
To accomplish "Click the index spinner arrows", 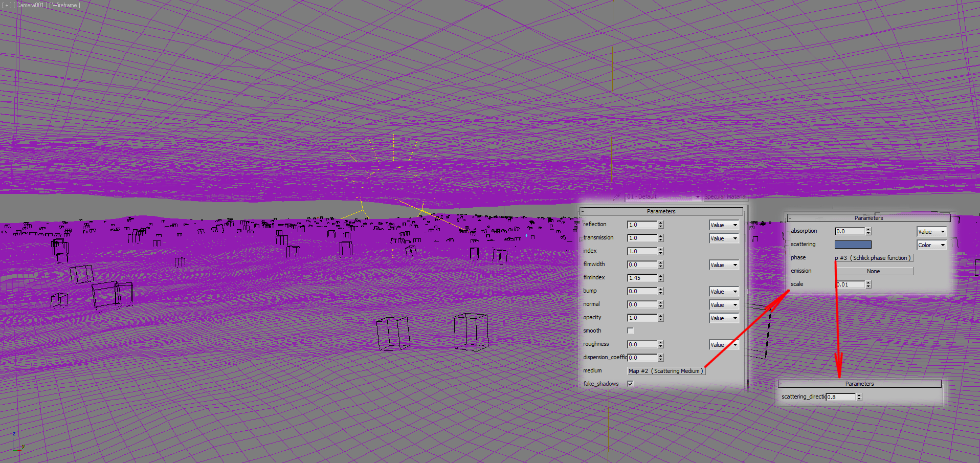I will pos(661,251).
